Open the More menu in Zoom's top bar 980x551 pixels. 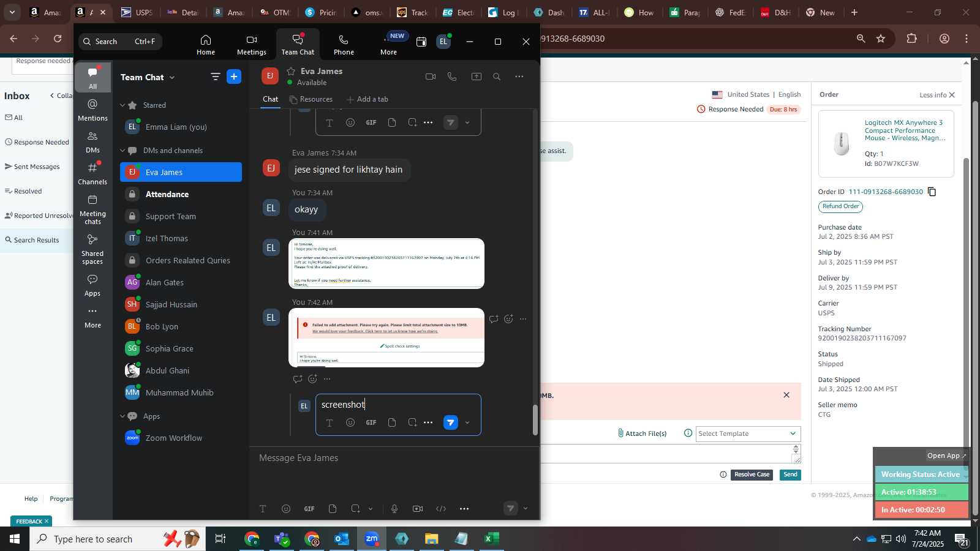pos(389,45)
